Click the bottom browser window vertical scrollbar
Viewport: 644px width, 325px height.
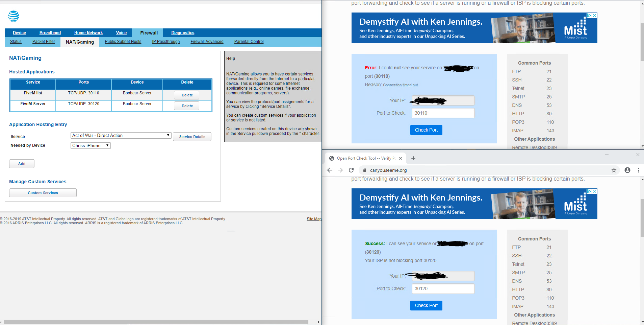click(642, 218)
